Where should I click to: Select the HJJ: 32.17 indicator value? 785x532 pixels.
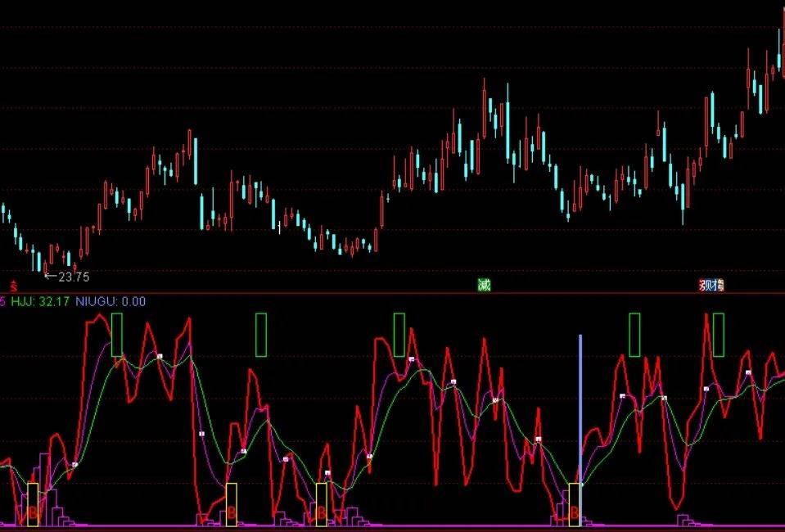(40, 301)
